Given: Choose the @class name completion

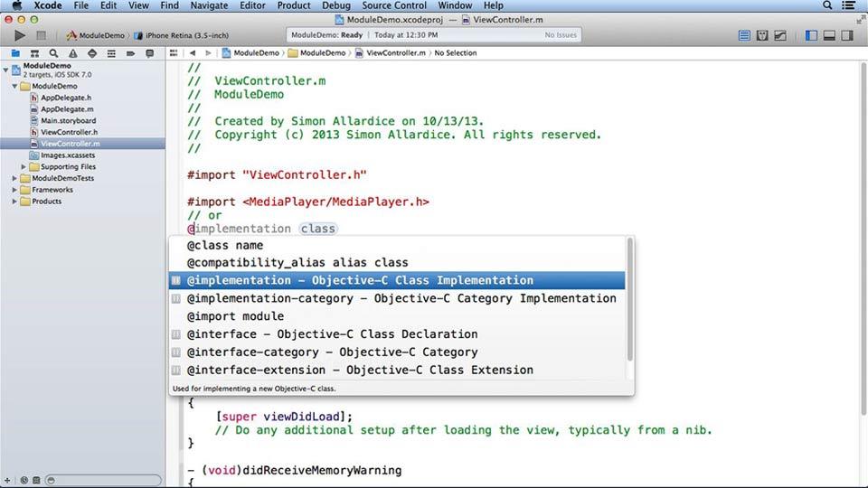Looking at the screenshot, I should (397, 245).
